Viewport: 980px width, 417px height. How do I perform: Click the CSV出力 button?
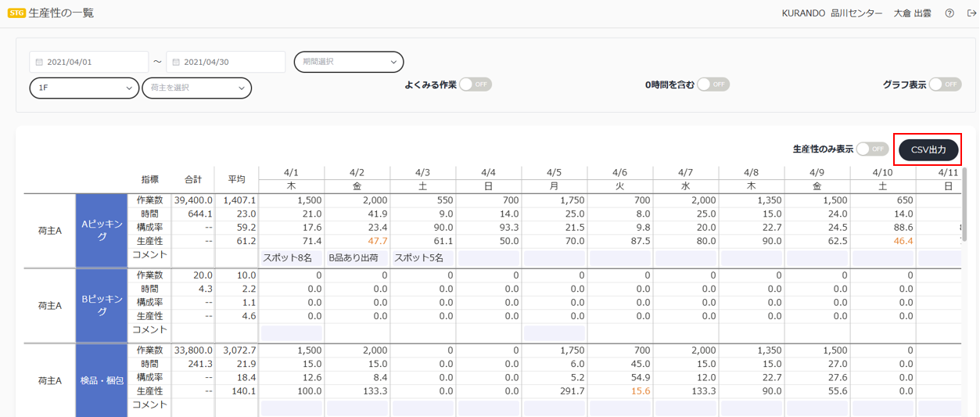click(x=928, y=149)
